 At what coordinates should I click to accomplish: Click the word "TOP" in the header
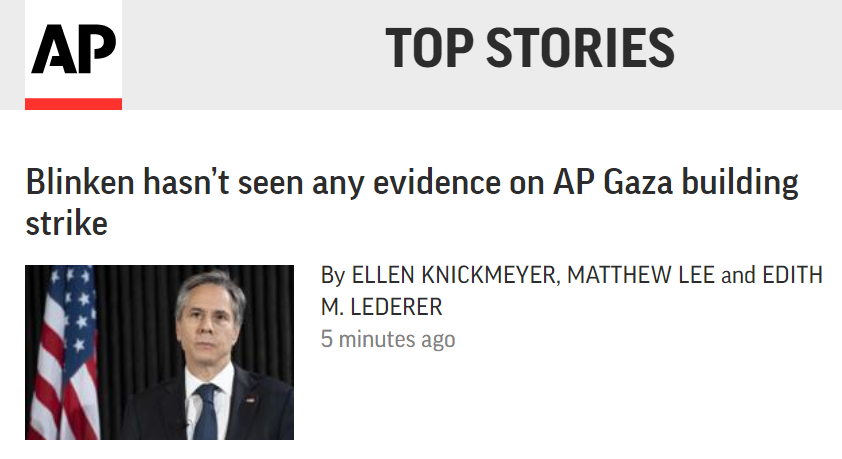coord(428,48)
